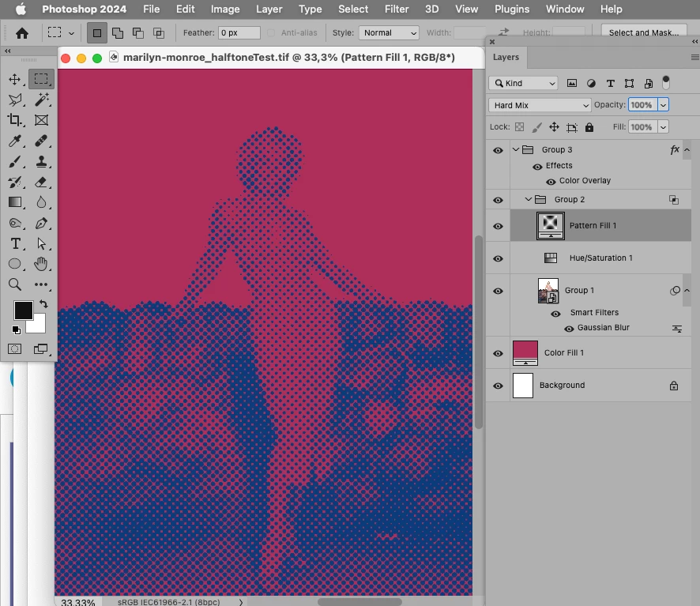The width and height of the screenshot is (700, 606).
Task: Select the Eyedropper tool
Action: [x=15, y=141]
